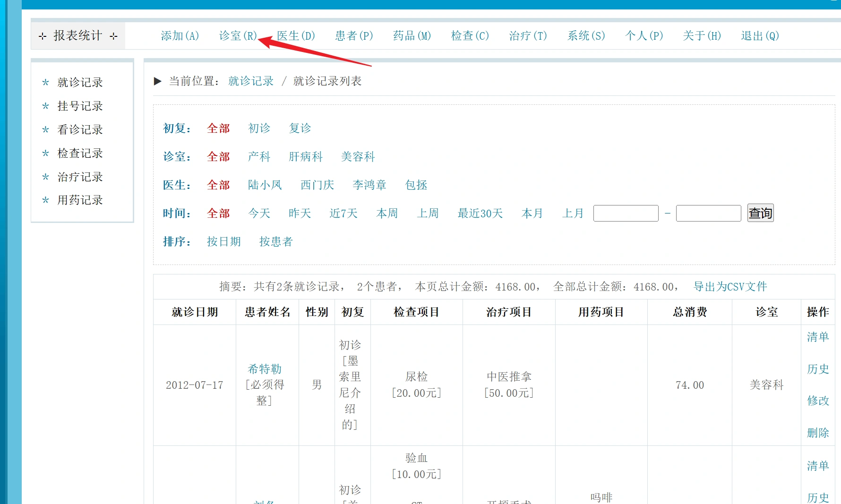Screen dimensions: 841x504
Task: Export records via 导出为CSV文件
Action: [x=729, y=287]
